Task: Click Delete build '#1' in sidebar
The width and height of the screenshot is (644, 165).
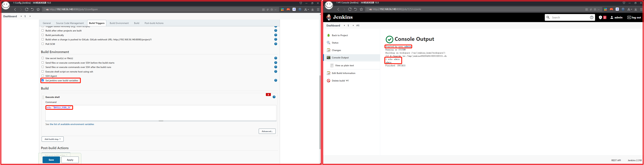Action: pyautogui.click(x=340, y=81)
